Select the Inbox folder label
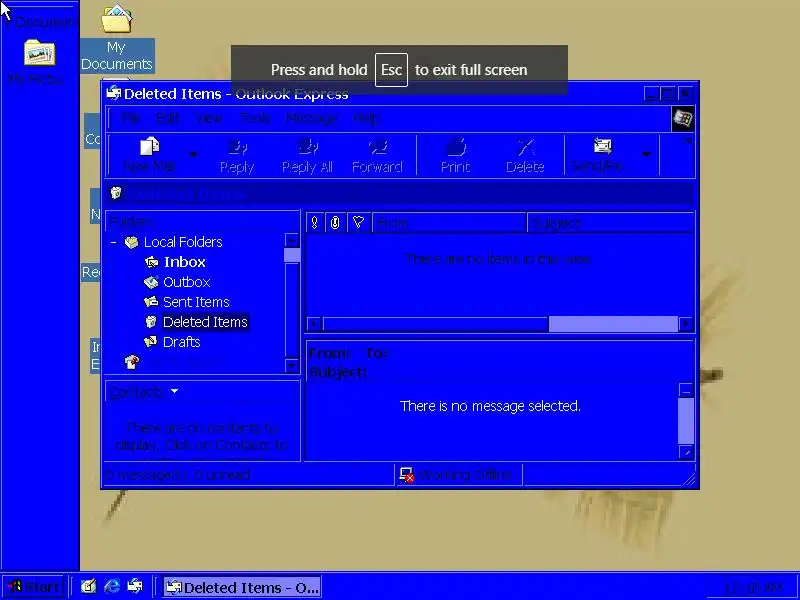800x600 pixels. click(x=185, y=262)
